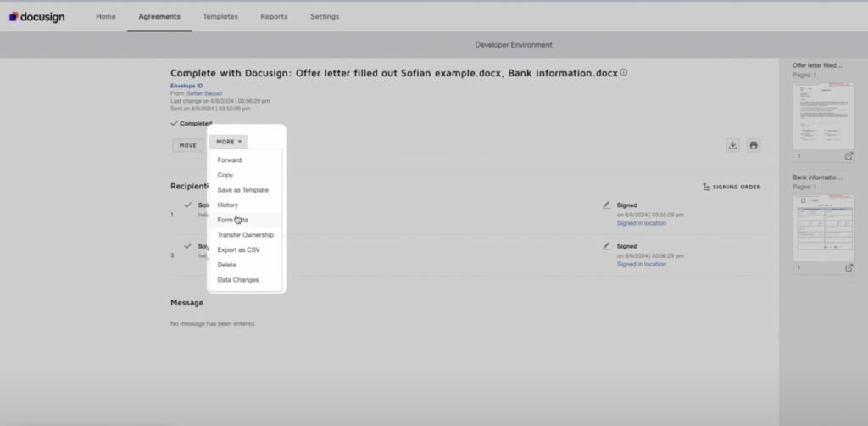Click the checkmark icon for recipient 1
The width and height of the screenshot is (868, 426).
188,205
